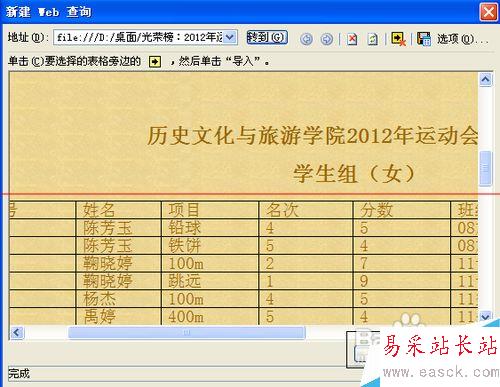Viewport: 500px width, 387px height.
Task: Click the 名次 column header cell
Action: pos(306,210)
